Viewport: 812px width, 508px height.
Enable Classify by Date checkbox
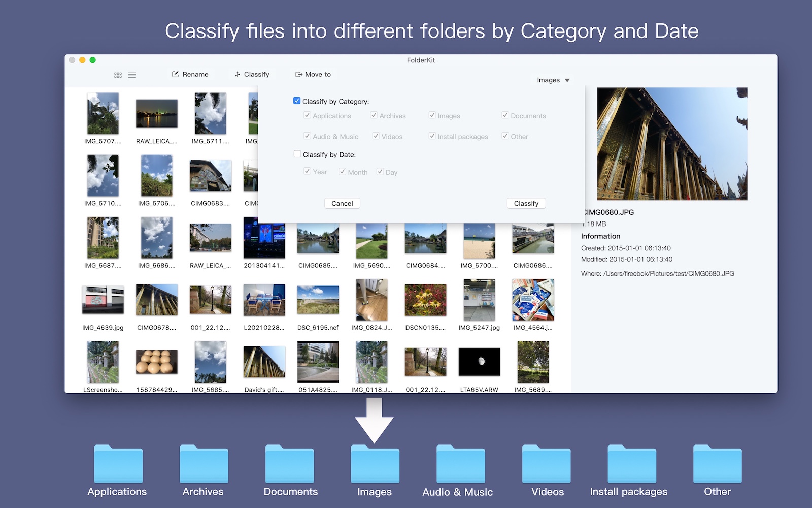tap(297, 154)
